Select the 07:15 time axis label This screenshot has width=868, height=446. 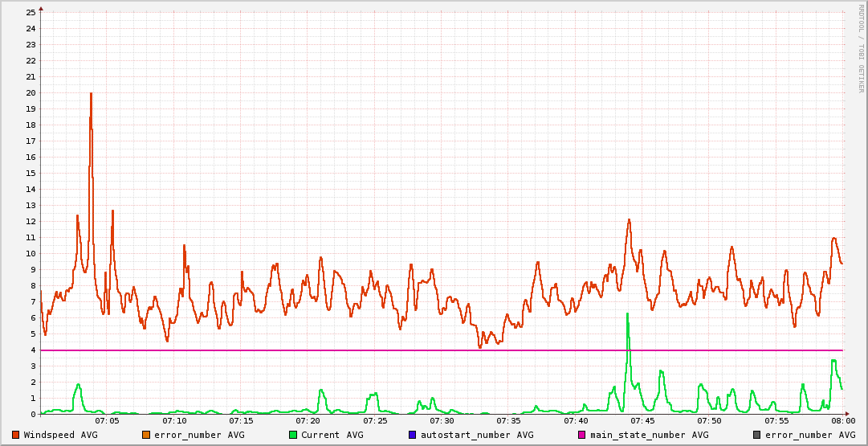[241, 420]
